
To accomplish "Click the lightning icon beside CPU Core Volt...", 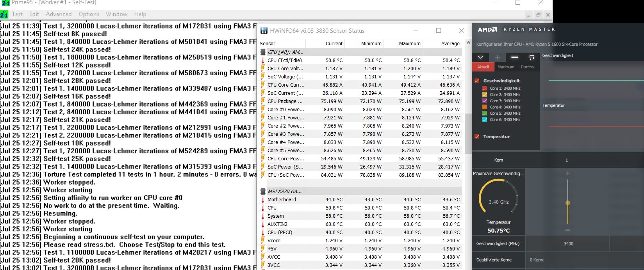I will tap(263, 68).
